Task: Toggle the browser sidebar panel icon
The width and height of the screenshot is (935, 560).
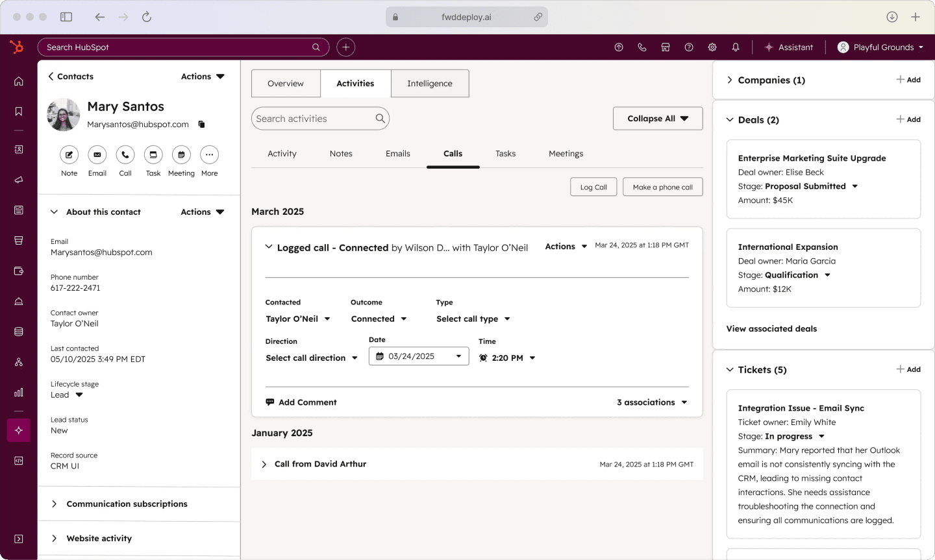Action: [x=66, y=17]
